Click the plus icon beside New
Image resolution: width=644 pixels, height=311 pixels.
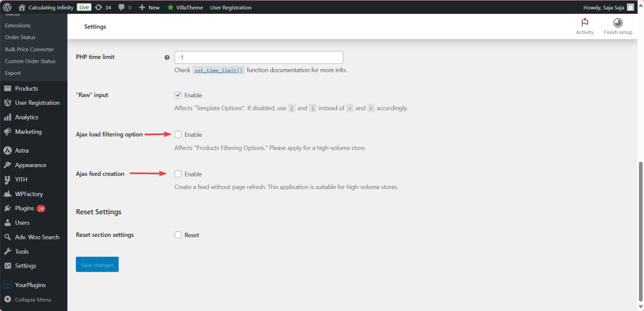(x=142, y=8)
